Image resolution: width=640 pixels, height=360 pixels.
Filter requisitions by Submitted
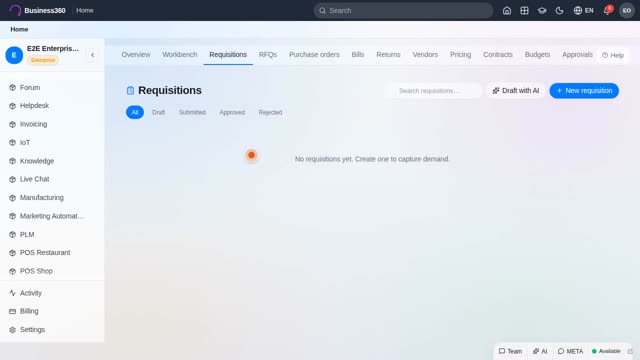(x=192, y=112)
